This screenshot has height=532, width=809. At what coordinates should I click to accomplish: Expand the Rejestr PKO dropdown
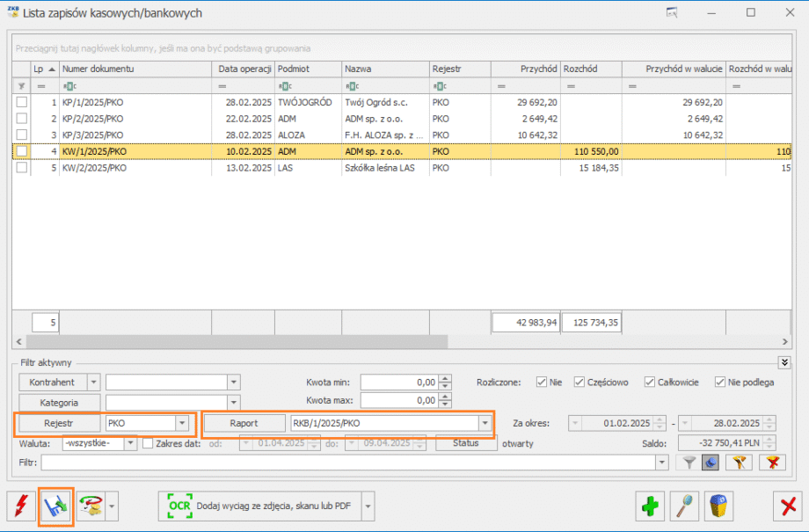182,423
